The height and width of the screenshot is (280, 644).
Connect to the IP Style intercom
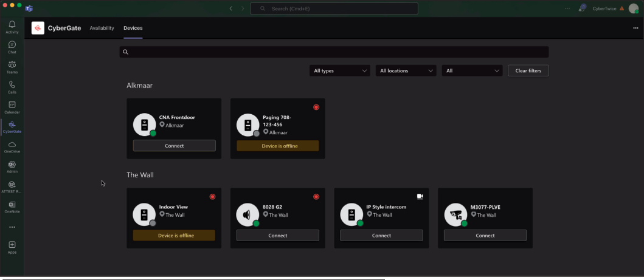click(381, 235)
